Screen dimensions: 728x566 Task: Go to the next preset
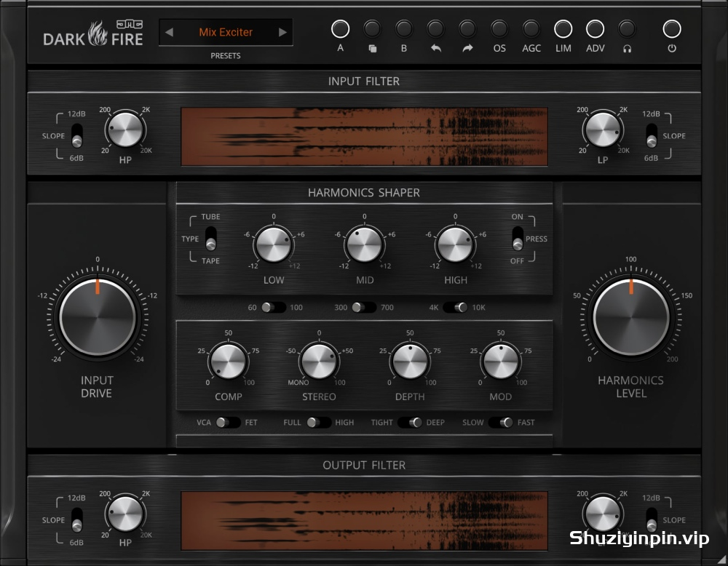(282, 32)
